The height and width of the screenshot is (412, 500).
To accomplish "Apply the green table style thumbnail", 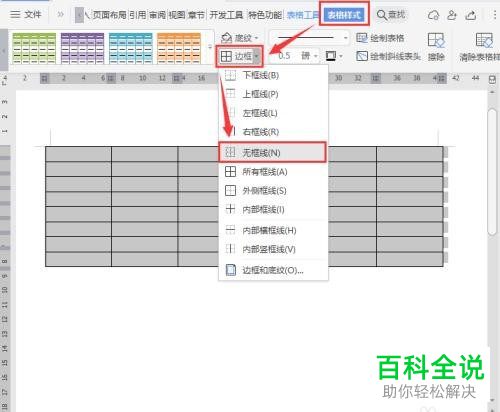I will coord(34,48).
